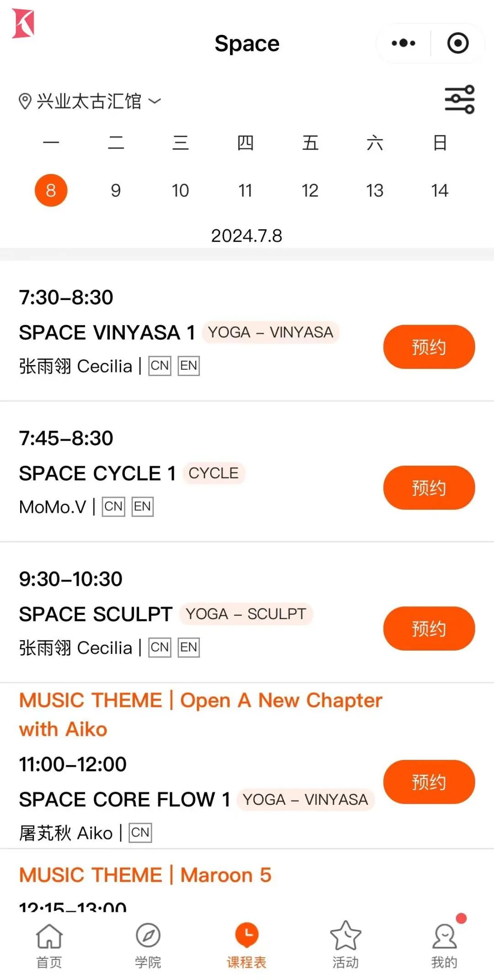Book the SPACE CYCLE 1 class

(429, 488)
